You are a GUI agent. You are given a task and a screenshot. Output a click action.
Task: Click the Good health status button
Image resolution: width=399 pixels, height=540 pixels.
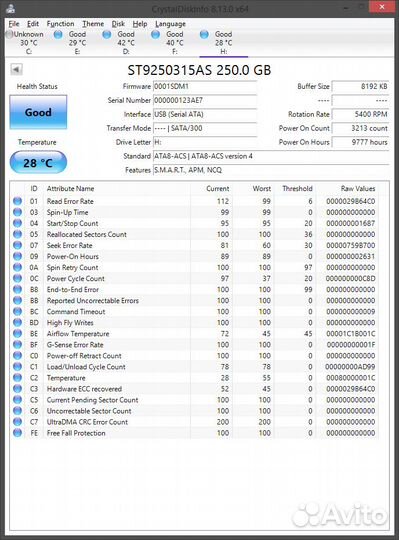pyautogui.click(x=38, y=112)
